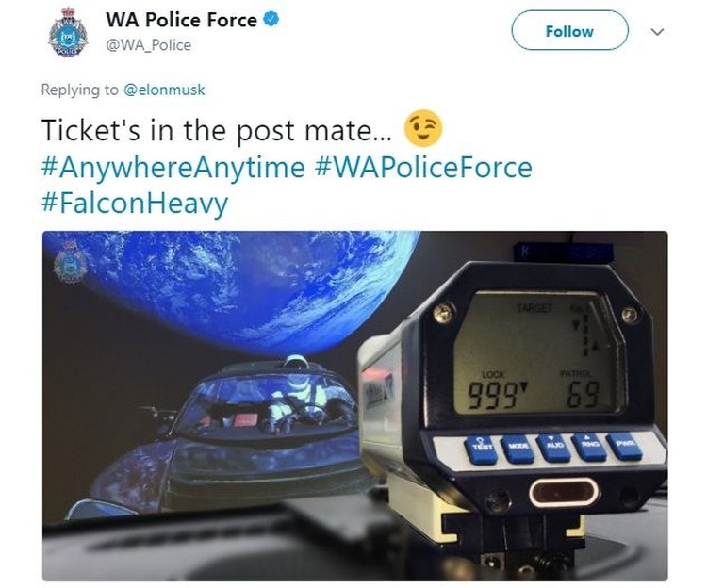
Task: Open the @elonmusk profile link
Action: 164,90
